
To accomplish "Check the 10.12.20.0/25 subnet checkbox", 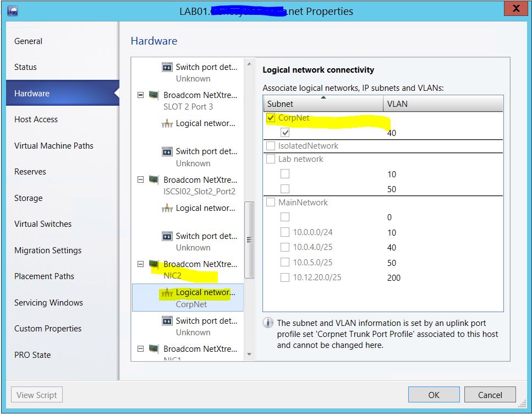I will pos(285,277).
